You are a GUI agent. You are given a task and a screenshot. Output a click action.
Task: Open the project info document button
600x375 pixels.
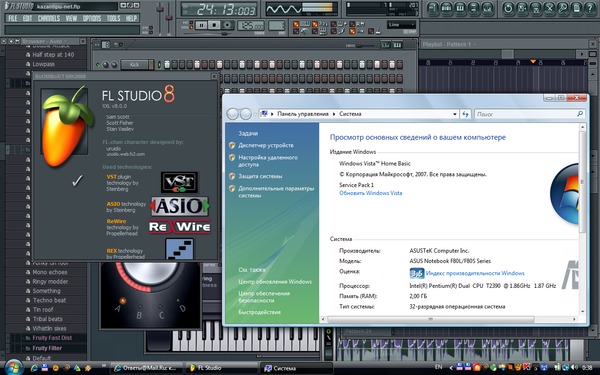point(577,9)
